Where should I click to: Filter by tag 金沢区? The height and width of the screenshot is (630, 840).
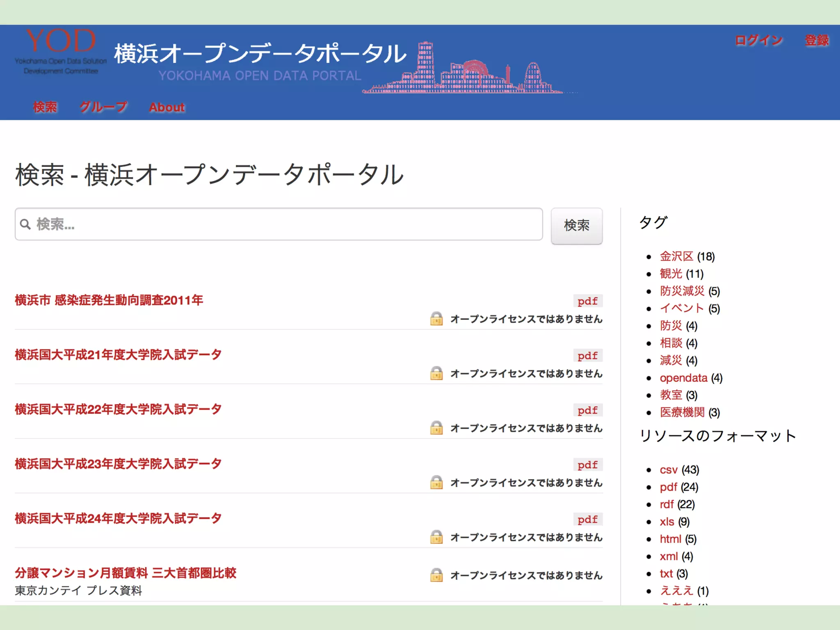point(677,256)
